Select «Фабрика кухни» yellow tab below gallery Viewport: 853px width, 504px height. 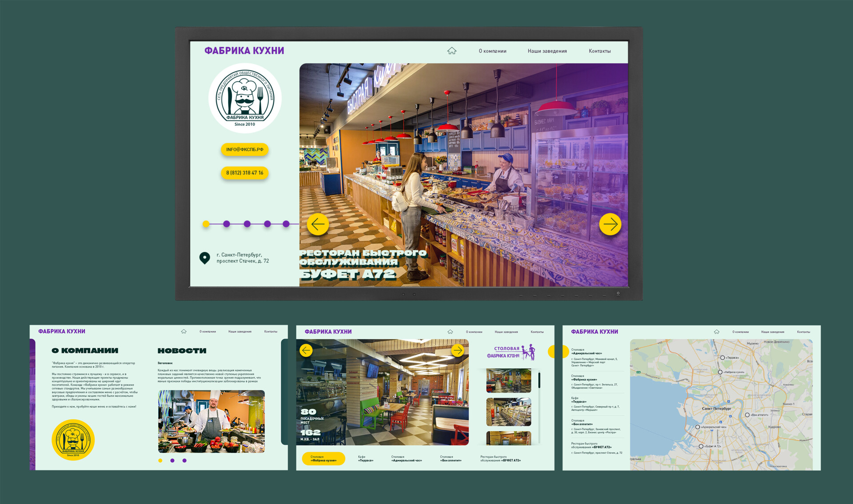click(x=323, y=459)
